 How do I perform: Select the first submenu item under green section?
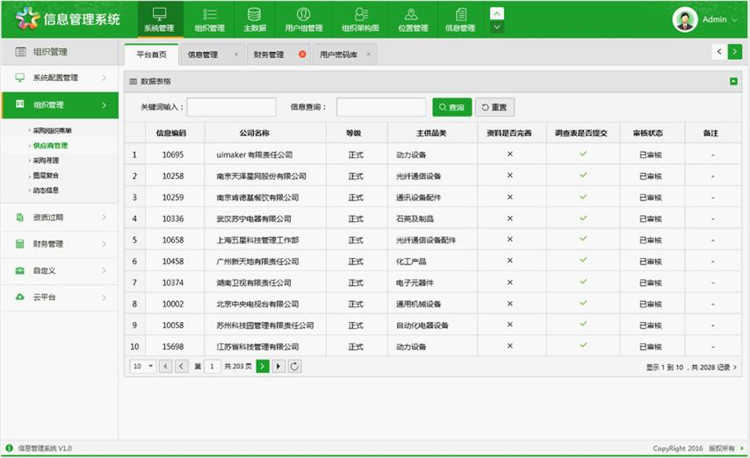[x=52, y=131]
